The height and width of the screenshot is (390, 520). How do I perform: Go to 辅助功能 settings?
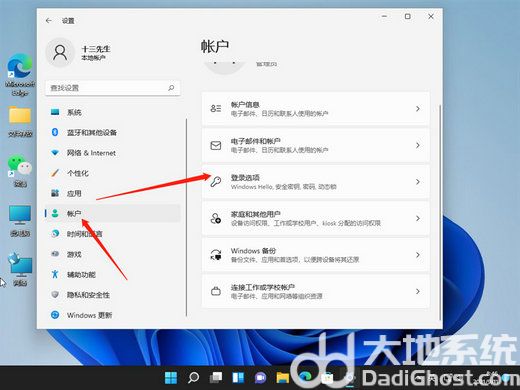(x=112, y=275)
